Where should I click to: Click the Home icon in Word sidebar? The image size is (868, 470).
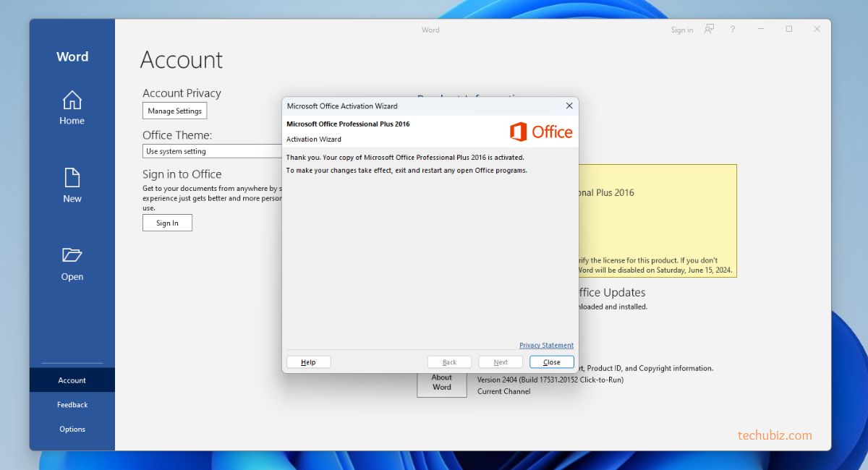point(72,101)
